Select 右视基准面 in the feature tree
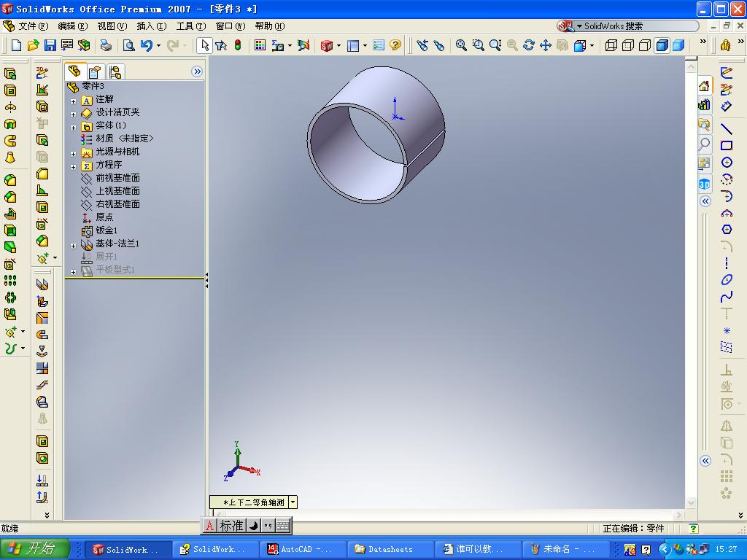747x560 pixels. 117,204
